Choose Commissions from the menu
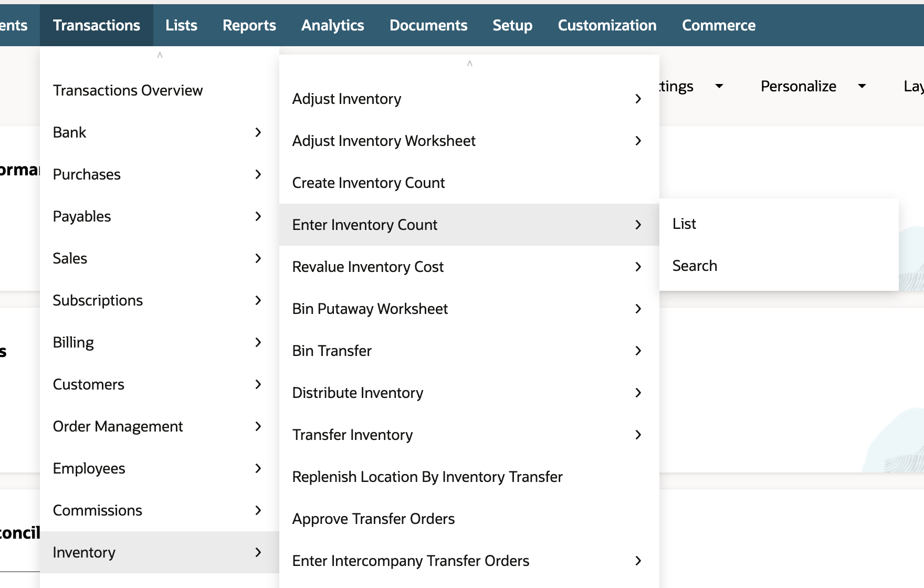This screenshot has width=924, height=588. coord(160,510)
